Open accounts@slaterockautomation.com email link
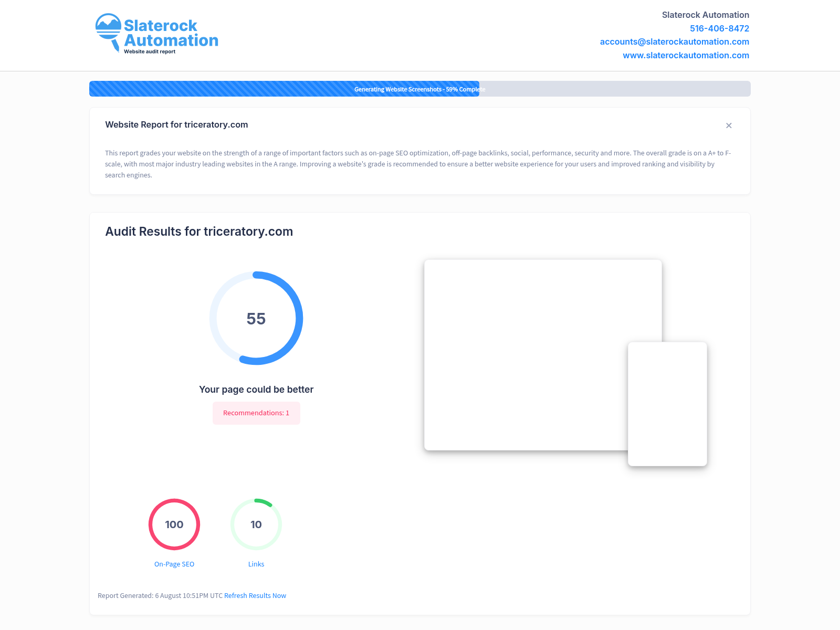This screenshot has height=630, width=840. [x=674, y=41]
